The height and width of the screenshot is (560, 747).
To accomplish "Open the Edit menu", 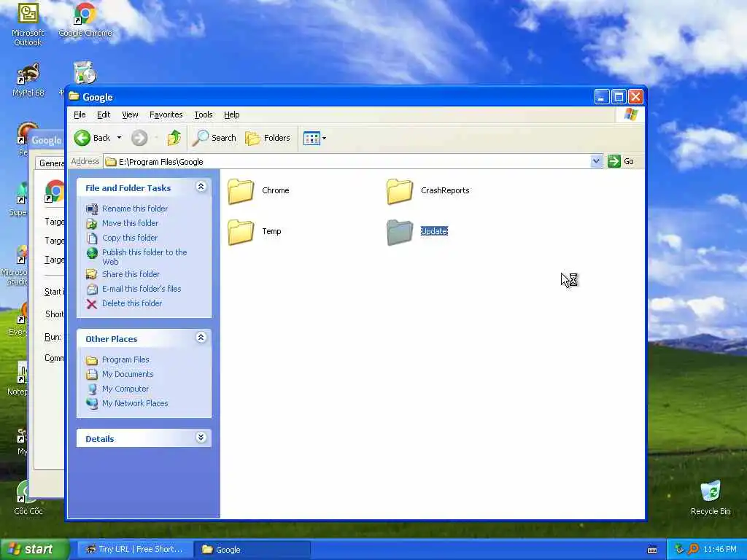I will pos(104,114).
